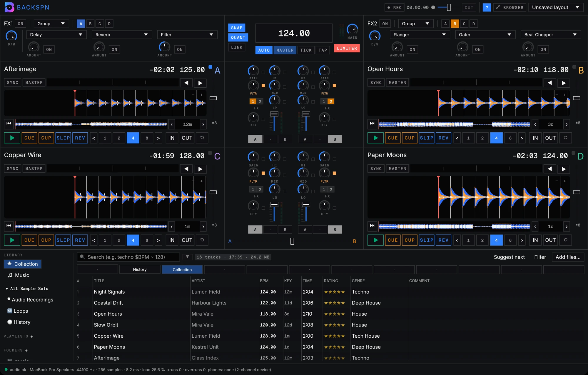The image size is (588, 375).
Task: Click the TAP tempo button
Action: 323,50
